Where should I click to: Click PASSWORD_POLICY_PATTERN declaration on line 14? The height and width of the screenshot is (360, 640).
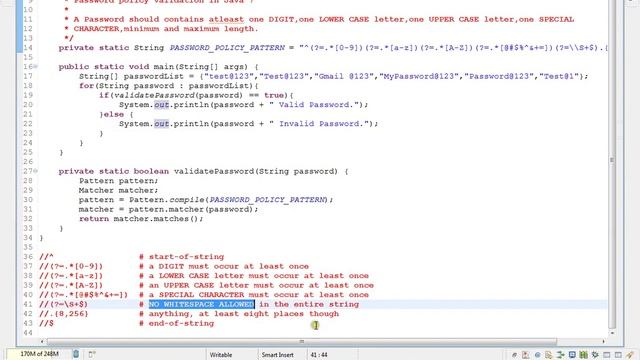227,48
